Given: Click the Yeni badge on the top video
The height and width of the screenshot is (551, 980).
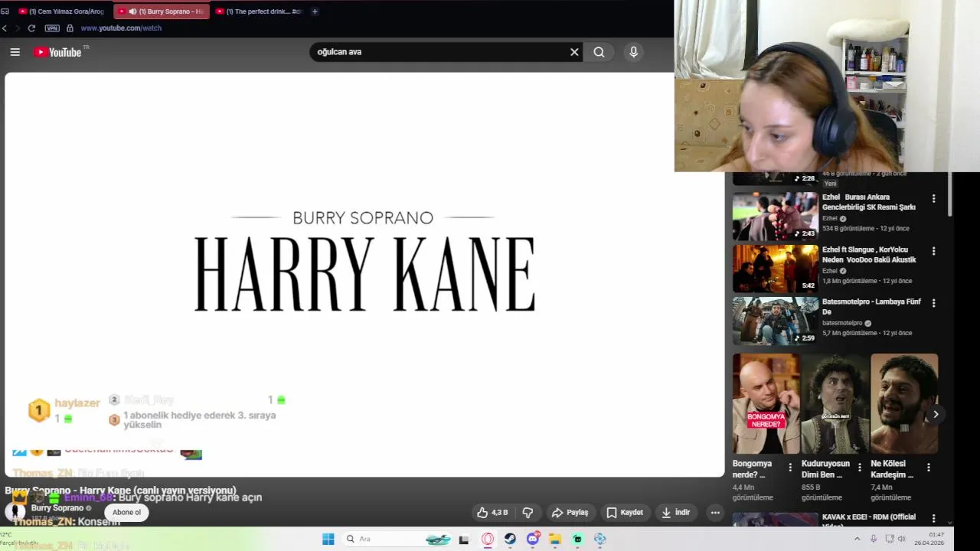Looking at the screenshot, I should click(830, 184).
